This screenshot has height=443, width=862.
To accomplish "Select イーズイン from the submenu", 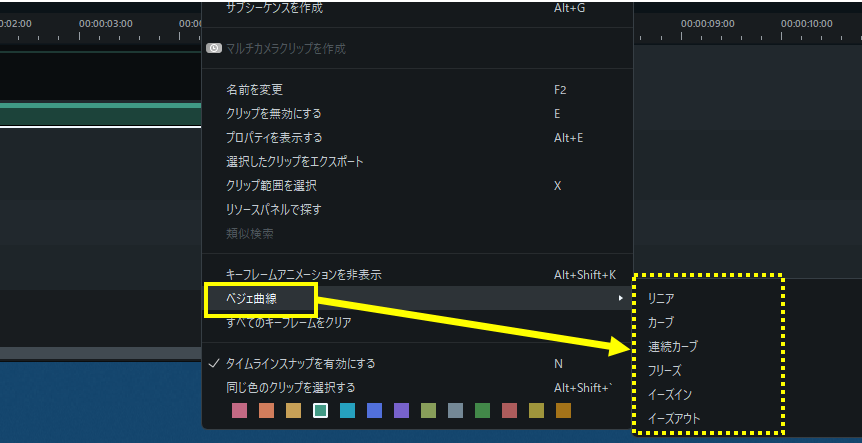I will pyautogui.click(x=669, y=394).
